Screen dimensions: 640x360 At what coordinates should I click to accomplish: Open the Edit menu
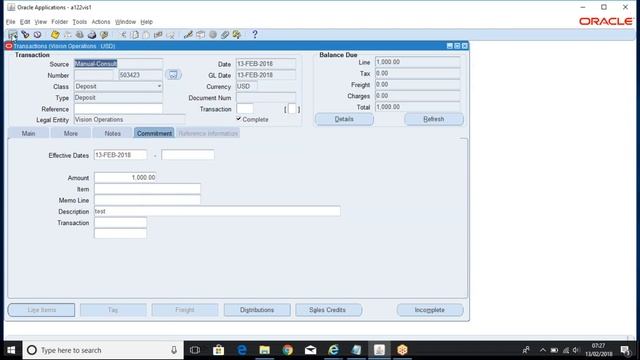(25, 22)
